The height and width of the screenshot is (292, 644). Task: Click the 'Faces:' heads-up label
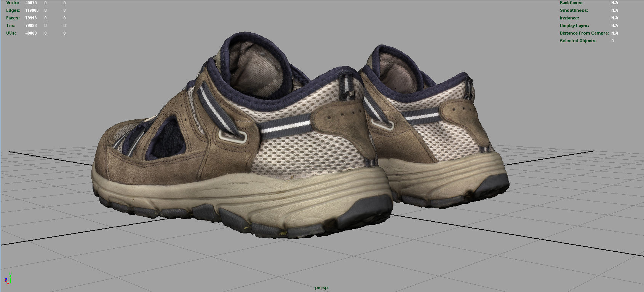point(13,18)
